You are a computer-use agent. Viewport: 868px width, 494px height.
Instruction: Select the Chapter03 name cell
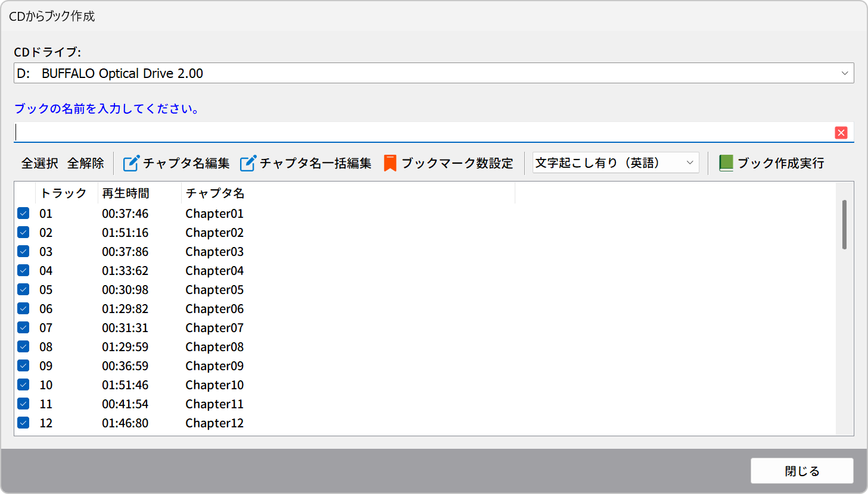click(214, 251)
